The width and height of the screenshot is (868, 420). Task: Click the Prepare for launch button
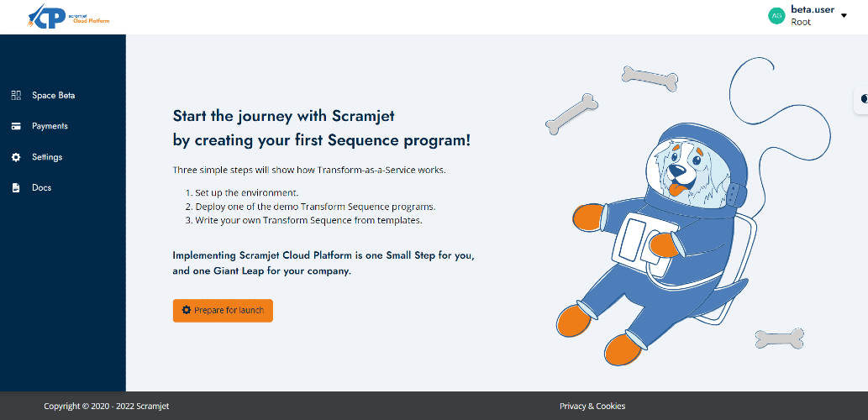(x=223, y=311)
